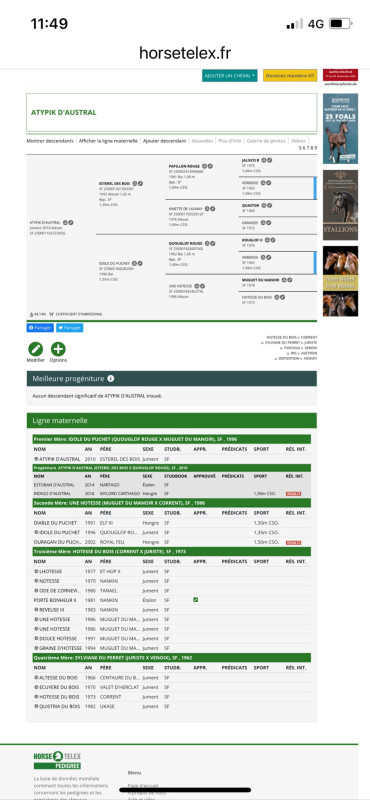The image size is (370, 800).
Task: Click the green Options plus icon
Action: click(x=58, y=349)
